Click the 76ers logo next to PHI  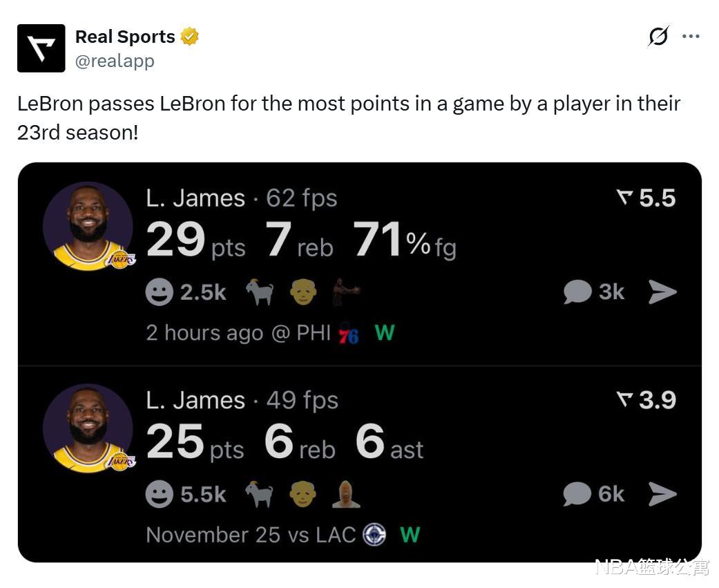click(x=349, y=334)
